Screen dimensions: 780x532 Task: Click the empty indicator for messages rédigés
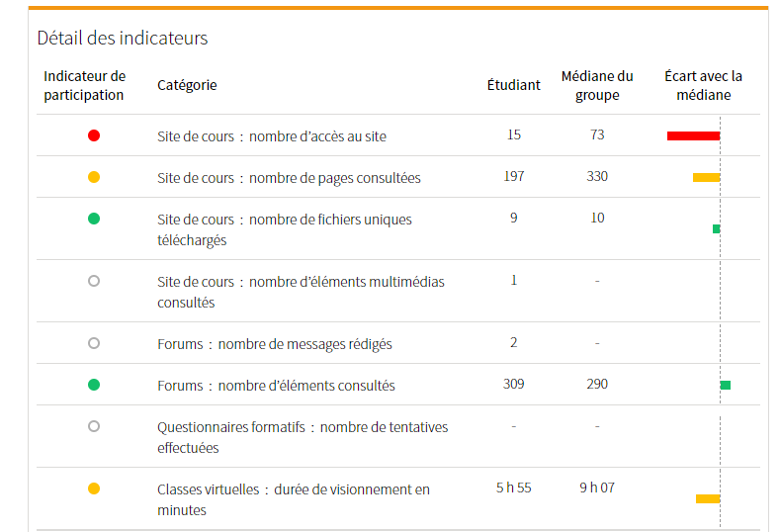click(x=94, y=343)
